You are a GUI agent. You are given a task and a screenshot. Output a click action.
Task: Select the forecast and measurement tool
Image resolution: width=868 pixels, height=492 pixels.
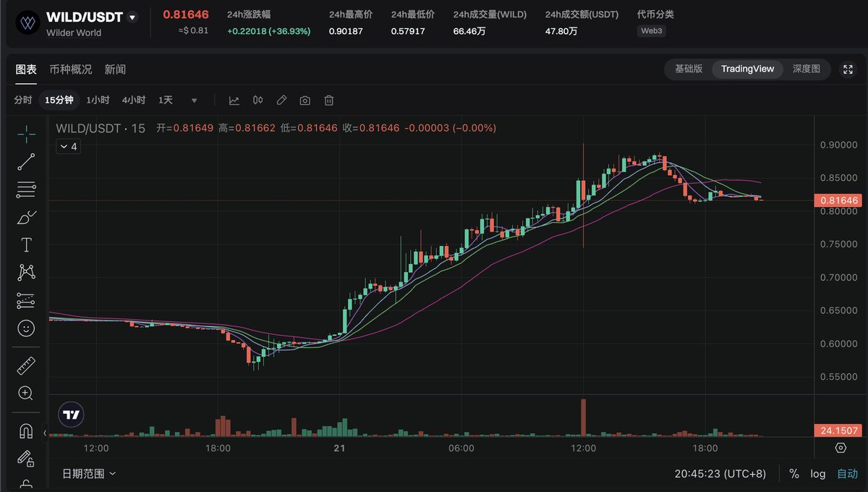[26, 300]
